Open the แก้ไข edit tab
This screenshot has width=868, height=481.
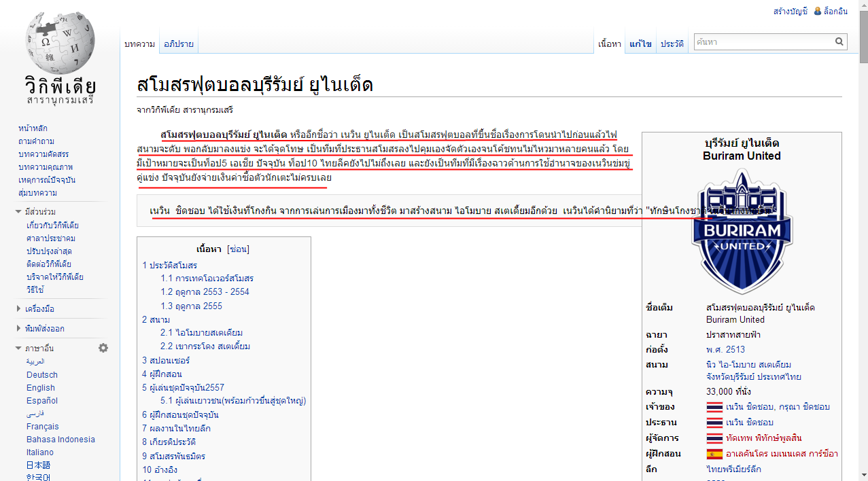tap(640, 44)
